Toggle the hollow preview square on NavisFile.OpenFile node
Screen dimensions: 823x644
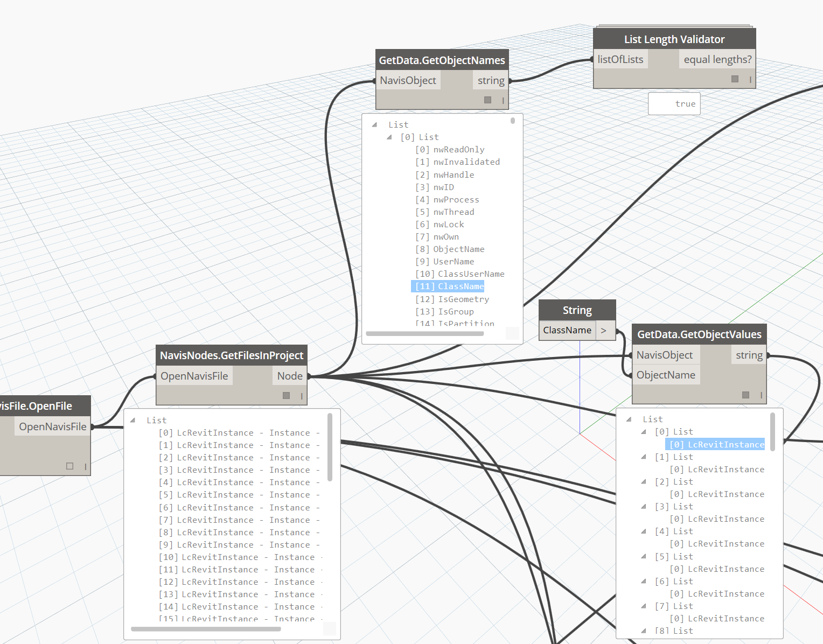click(69, 466)
